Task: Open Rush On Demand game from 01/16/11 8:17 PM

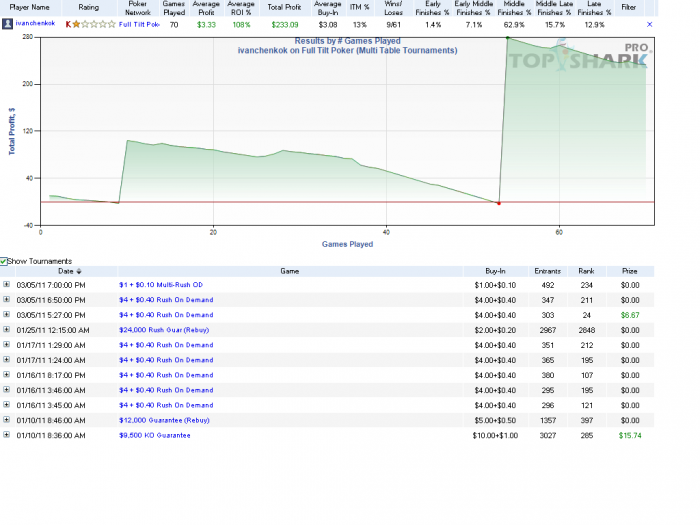Action: [166, 375]
